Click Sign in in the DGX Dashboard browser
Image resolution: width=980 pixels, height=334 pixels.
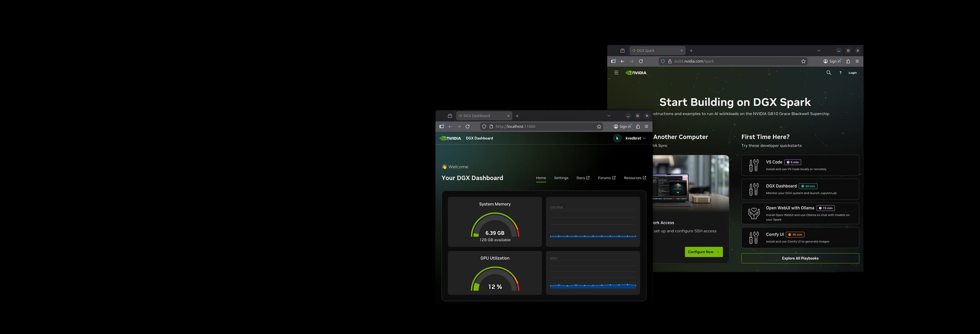pos(622,127)
